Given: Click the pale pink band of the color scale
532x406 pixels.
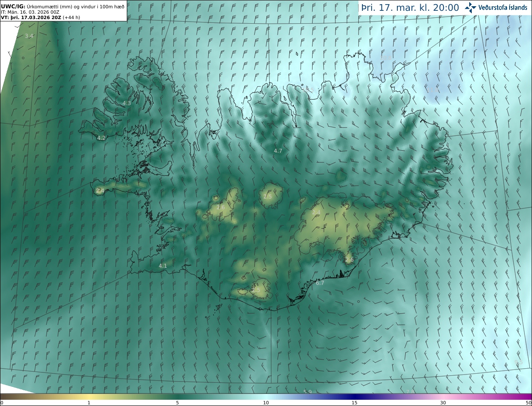Looking at the screenshot, I should [443, 397].
